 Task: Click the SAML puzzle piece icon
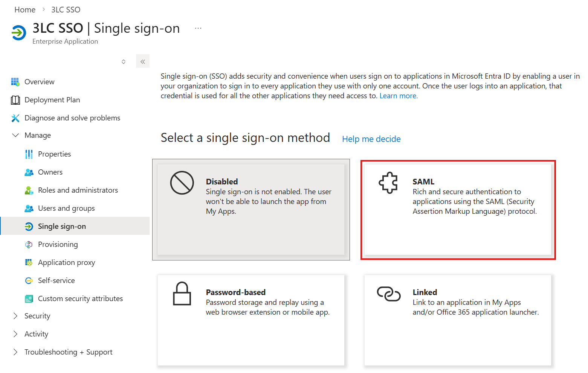click(x=388, y=183)
